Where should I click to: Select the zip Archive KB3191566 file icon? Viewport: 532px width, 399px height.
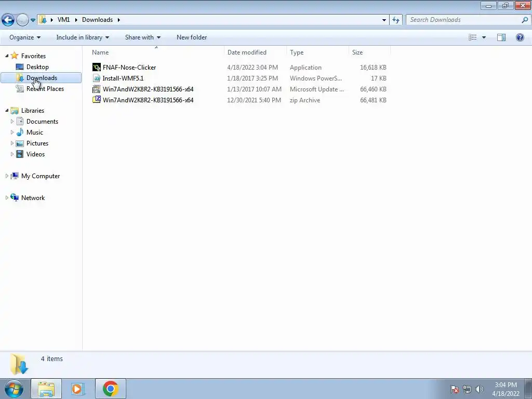97,100
